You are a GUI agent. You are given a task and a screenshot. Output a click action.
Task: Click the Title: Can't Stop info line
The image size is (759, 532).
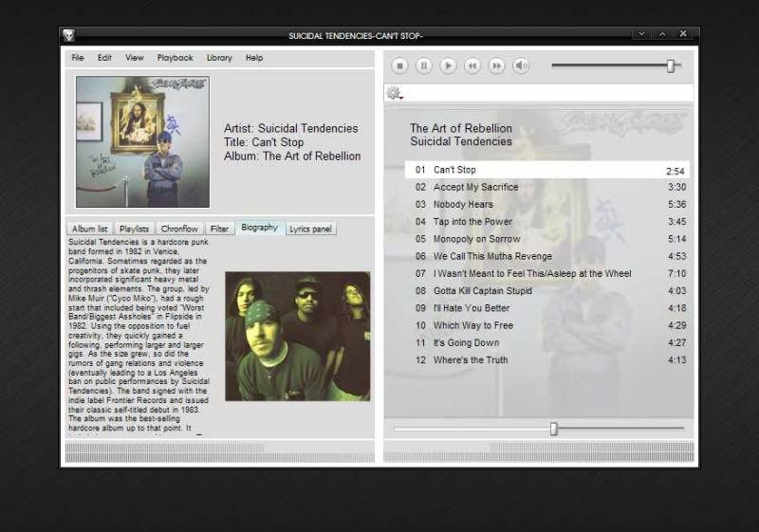pyautogui.click(x=264, y=142)
